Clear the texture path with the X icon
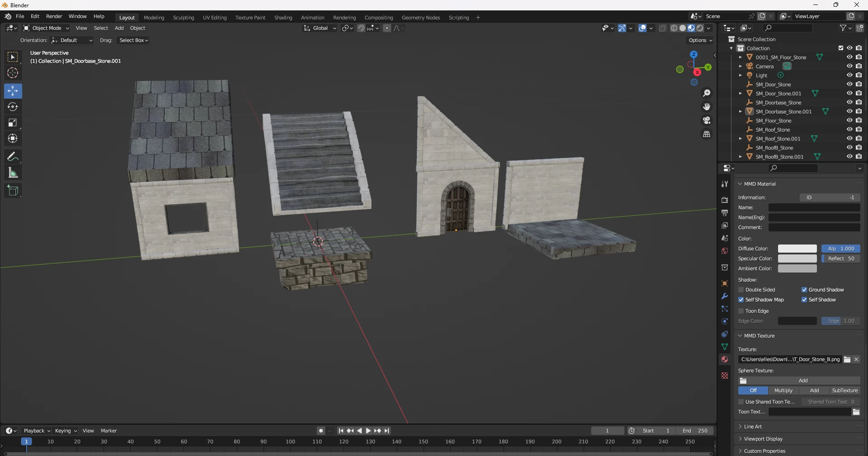The width and height of the screenshot is (868, 456). [856, 359]
